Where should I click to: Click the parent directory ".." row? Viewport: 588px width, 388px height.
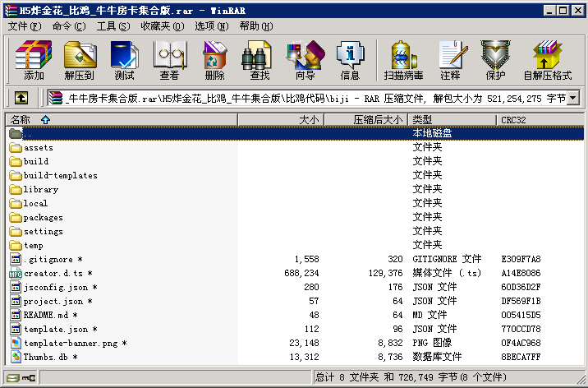[28, 133]
